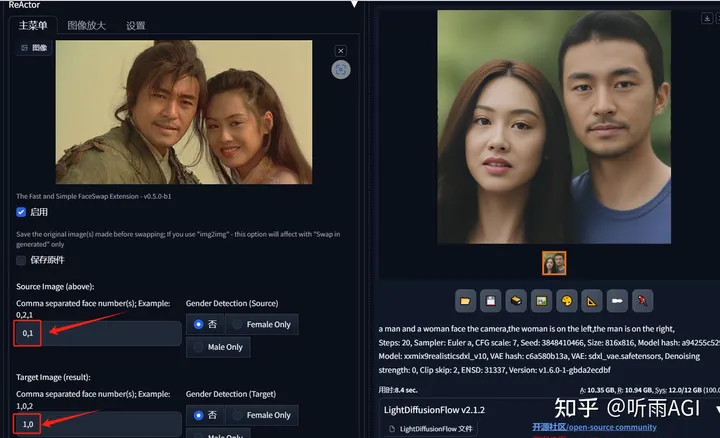Open the 开源社区 open-source community link

[594, 427]
